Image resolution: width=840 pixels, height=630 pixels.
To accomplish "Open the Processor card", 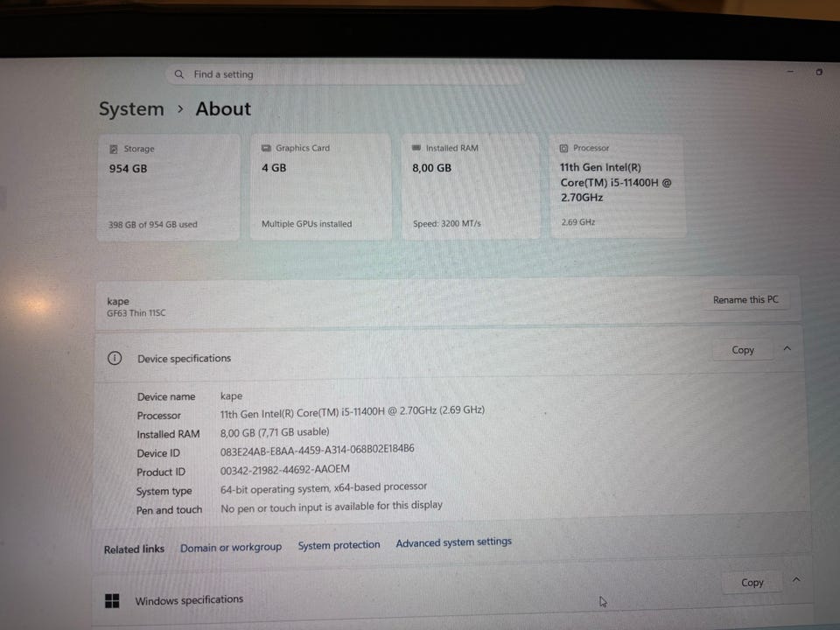I will [x=618, y=185].
